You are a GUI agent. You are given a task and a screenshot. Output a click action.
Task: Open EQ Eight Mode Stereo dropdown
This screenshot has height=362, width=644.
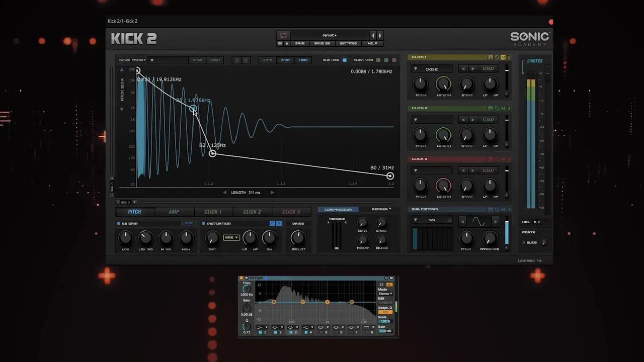385,294
